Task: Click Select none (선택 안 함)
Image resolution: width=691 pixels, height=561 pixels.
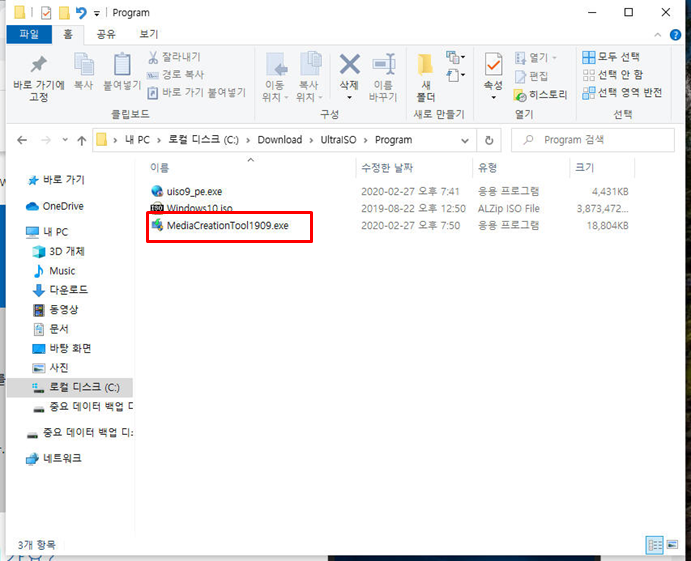Action: coord(612,75)
